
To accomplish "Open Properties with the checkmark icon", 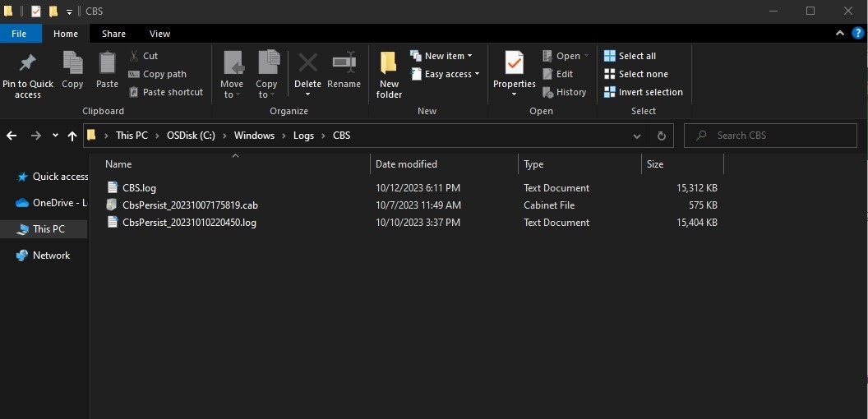I will [514, 64].
